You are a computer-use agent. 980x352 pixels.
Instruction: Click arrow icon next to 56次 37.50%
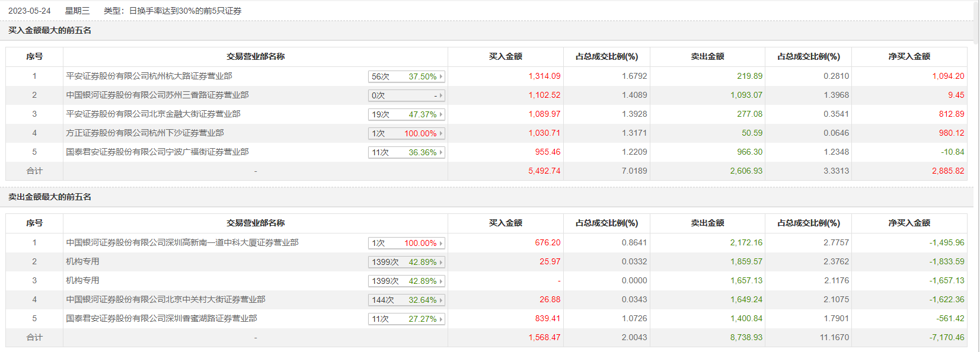click(x=441, y=76)
